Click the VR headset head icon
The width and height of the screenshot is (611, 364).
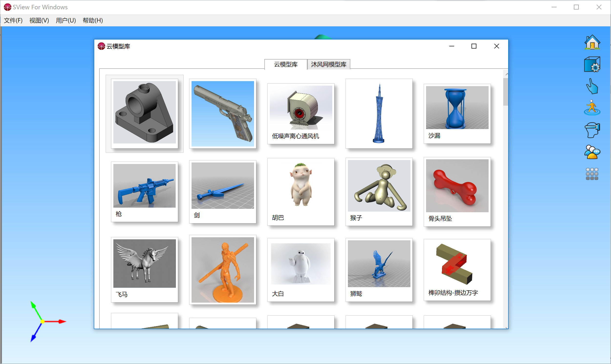pos(592,130)
